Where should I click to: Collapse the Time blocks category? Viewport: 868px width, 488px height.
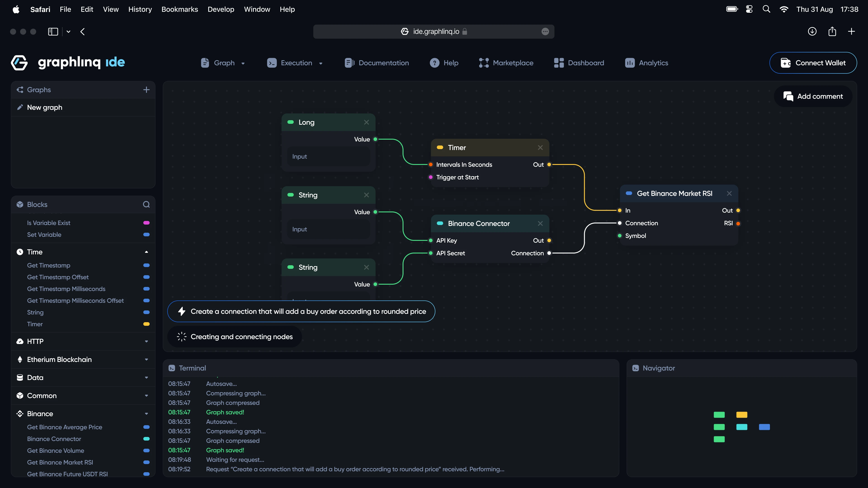click(x=146, y=252)
